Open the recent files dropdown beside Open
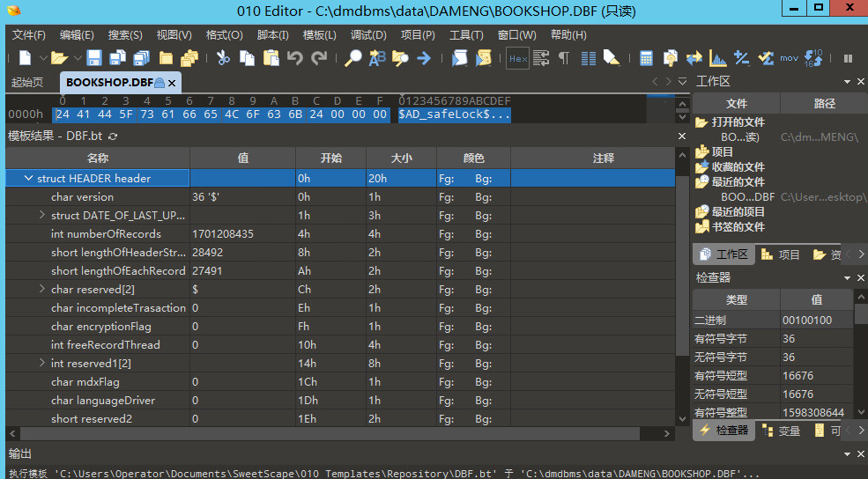Image resolution: width=868 pixels, height=479 pixels. tap(77, 57)
